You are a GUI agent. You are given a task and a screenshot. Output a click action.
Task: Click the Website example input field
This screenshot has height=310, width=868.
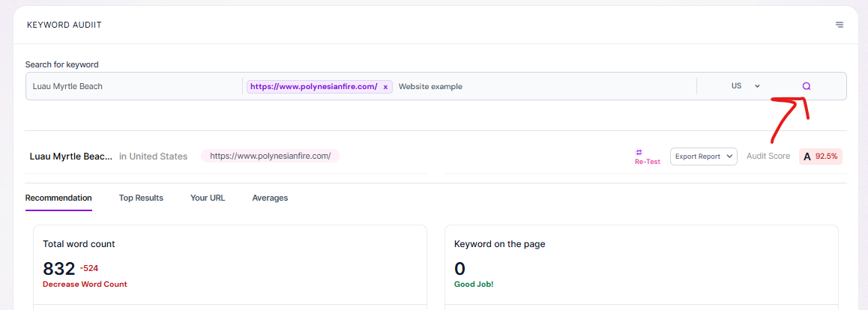(x=545, y=86)
